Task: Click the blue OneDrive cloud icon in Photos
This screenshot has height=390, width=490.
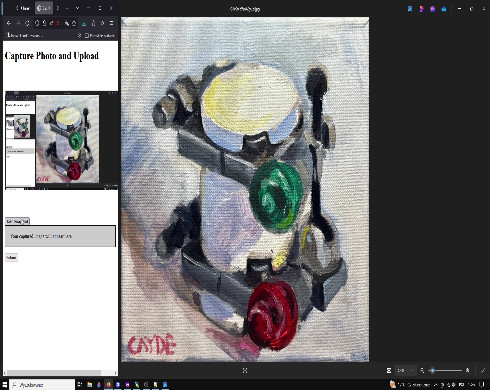Action: tap(444, 9)
